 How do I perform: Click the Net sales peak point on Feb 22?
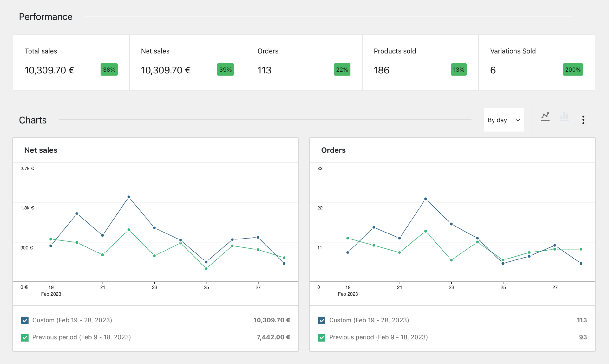(129, 197)
